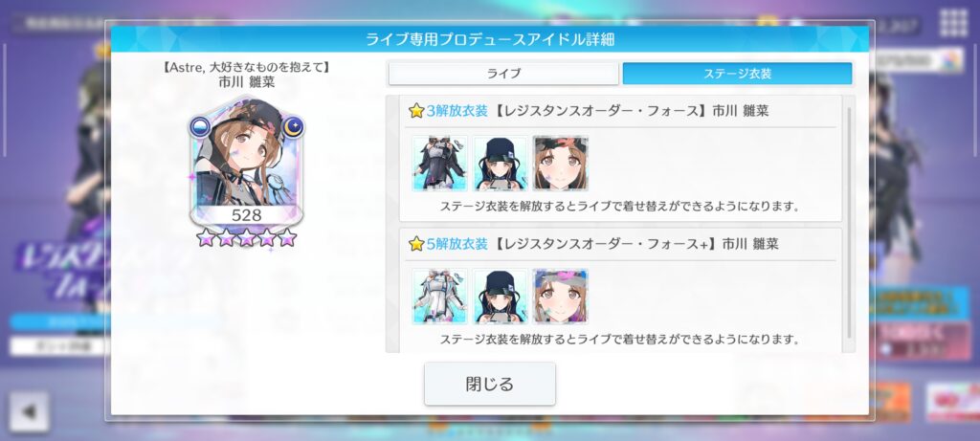Select the ステージ衣装 tab
The height and width of the screenshot is (441, 980).
pyautogui.click(x=737, y=74)
